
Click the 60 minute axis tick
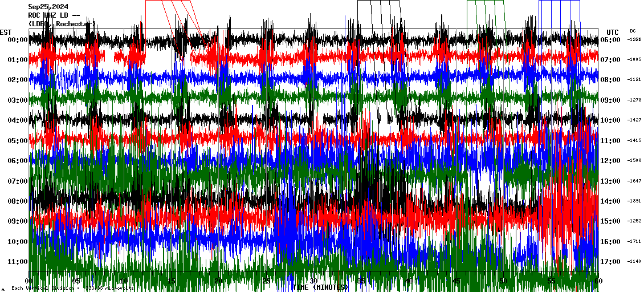tap(597, 281)
